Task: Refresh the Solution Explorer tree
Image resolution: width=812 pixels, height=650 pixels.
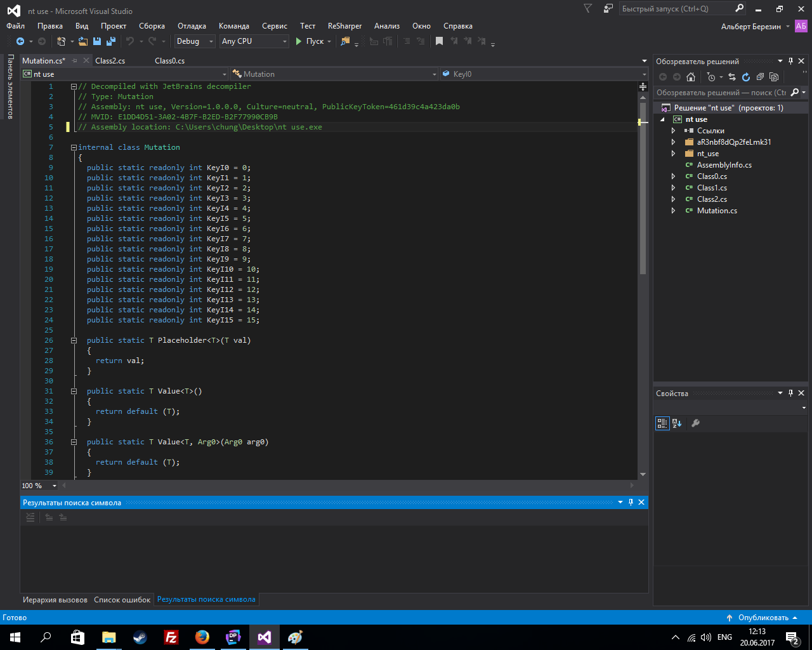Action: pyautogui.click(x=746, y=77)
